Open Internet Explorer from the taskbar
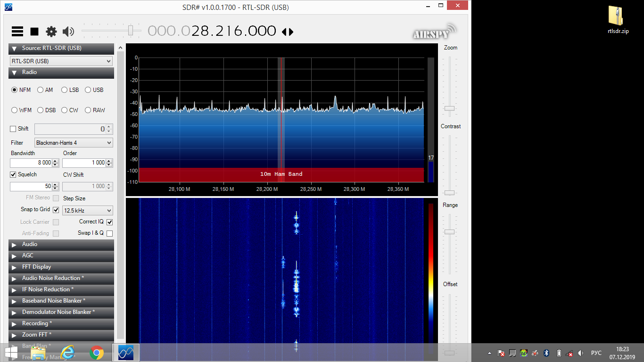Screen dimensions: 644x362 click(x=68, y=352)
